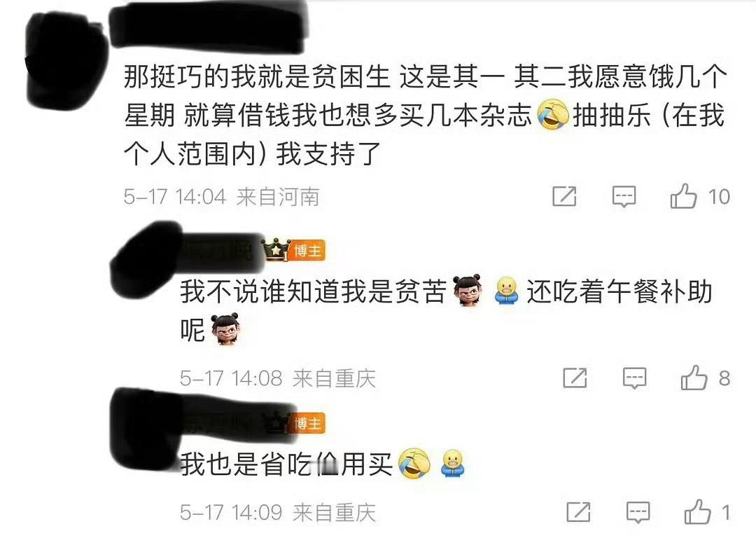Image resolution: width=756 pixels, height=545 pixels.
Task: Like the 14:04 Henan comment
Action: (x=683, y=196)
